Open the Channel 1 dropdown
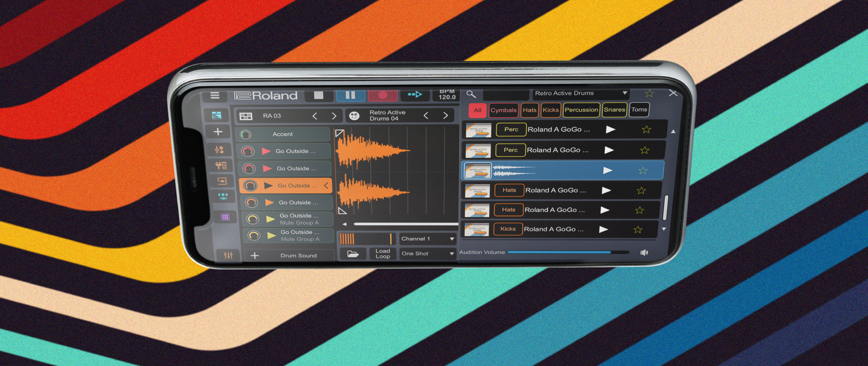This screenshot has height=366, width=868. click(427, 239)
